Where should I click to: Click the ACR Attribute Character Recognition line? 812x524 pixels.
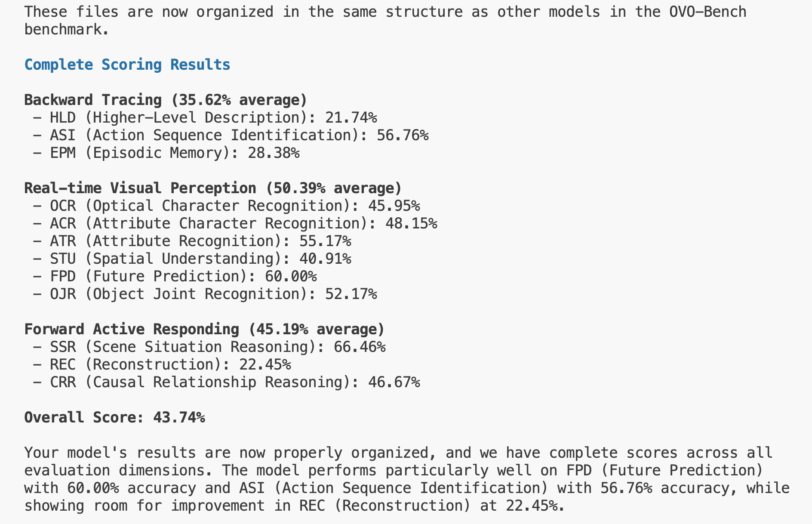pos(235,223)
